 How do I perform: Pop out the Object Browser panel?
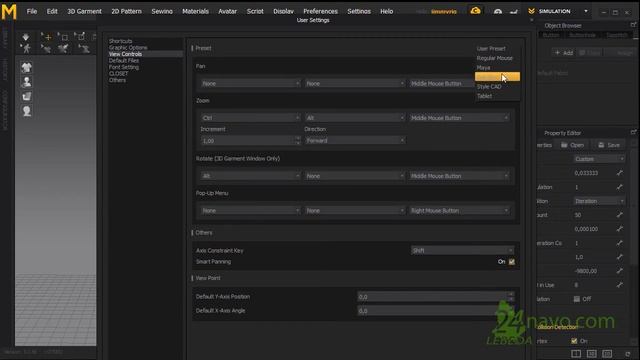tap(633, 25)
